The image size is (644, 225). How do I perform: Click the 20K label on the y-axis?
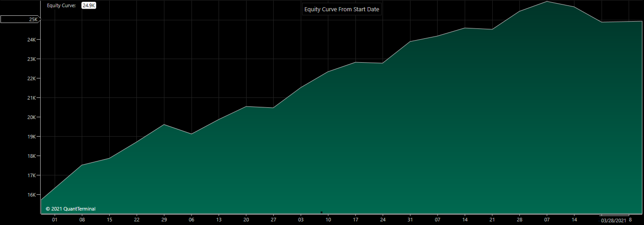[32, 117]
